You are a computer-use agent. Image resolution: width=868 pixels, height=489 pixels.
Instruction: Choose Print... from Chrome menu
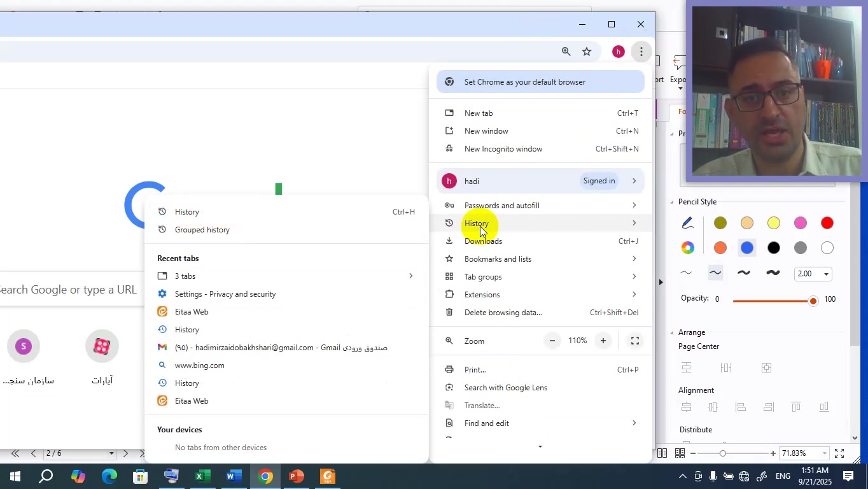pyautogui.click(x=540, y=369)
